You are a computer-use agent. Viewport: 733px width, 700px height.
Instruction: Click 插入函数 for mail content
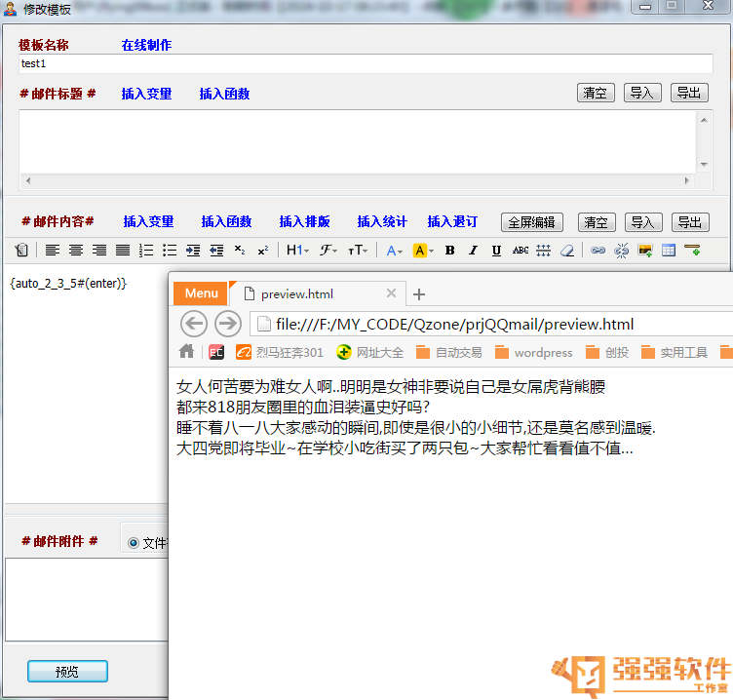pyautogui.click(x=226, y=221)
